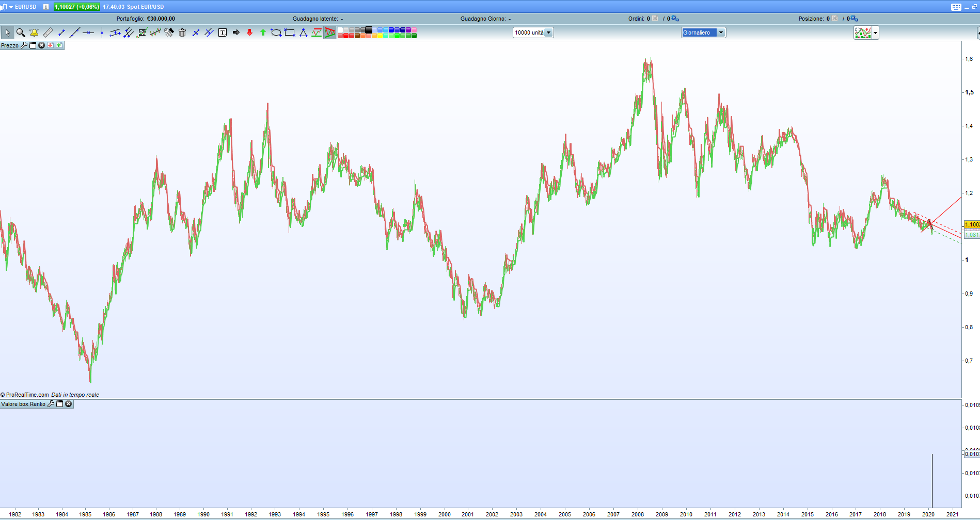Viewport: 980px width, 520px height.
Task: Open the 10000 unità quantity dropdown
Action: coord(533,32)
